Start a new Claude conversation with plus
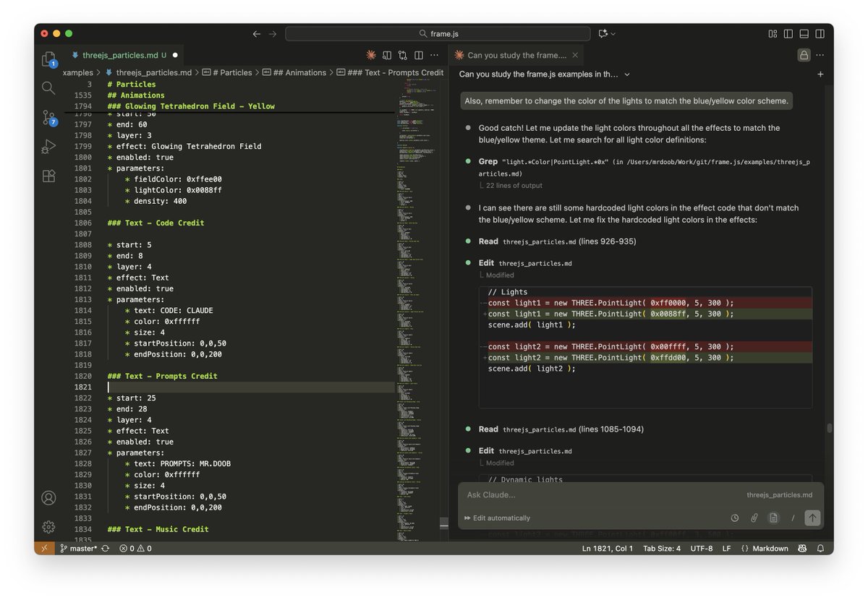 pyautogui.click(x=820, y=74)
